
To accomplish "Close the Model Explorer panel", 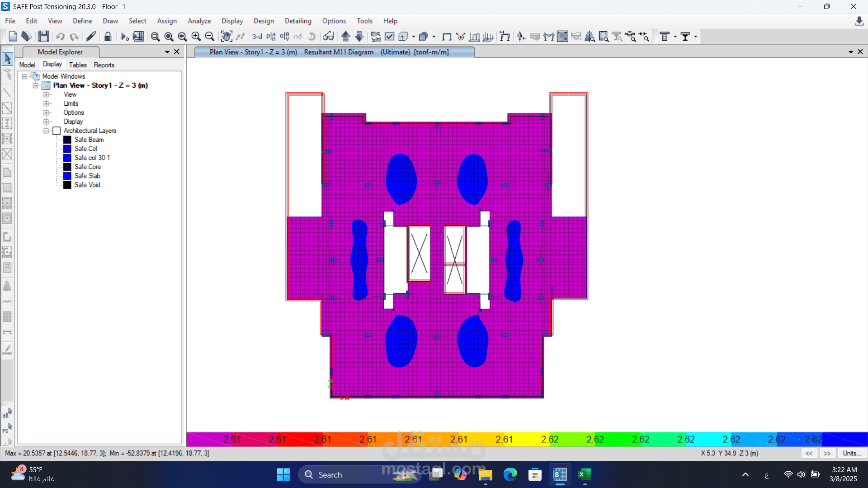I will [x=177, y=52].
